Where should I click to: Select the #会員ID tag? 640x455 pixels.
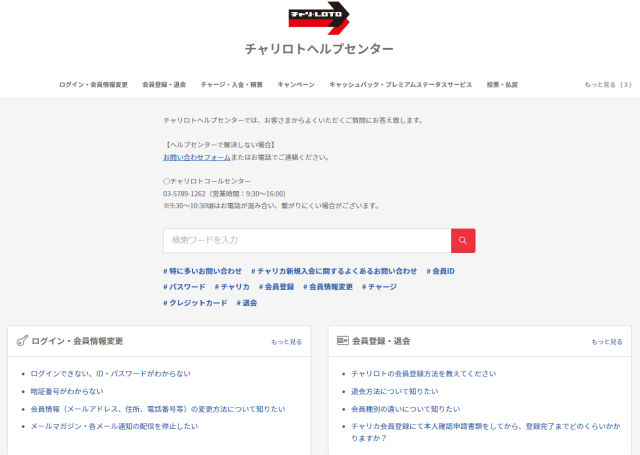click(440, 271)
